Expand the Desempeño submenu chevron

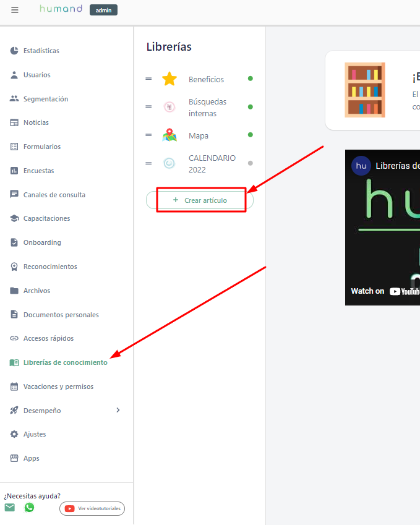[118, 410]
